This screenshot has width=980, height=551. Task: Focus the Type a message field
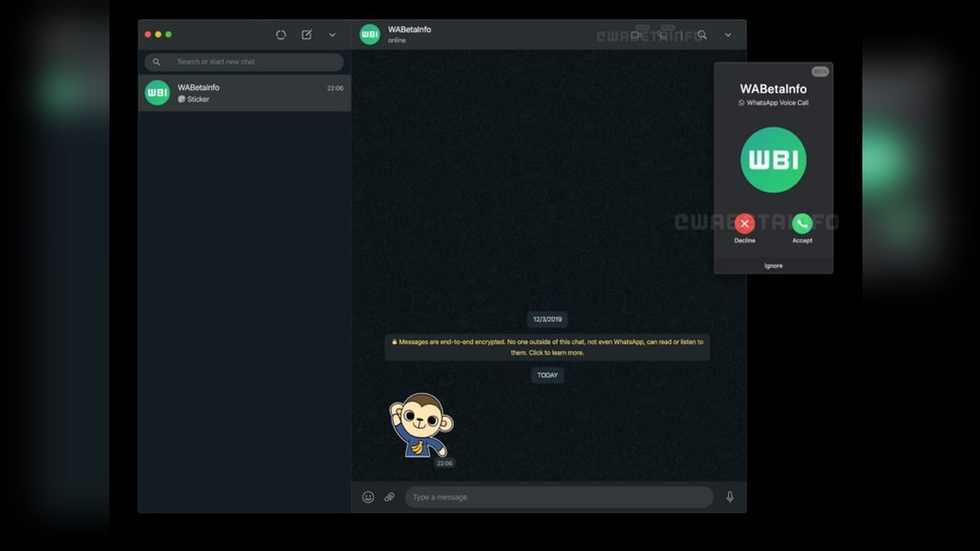559,497
